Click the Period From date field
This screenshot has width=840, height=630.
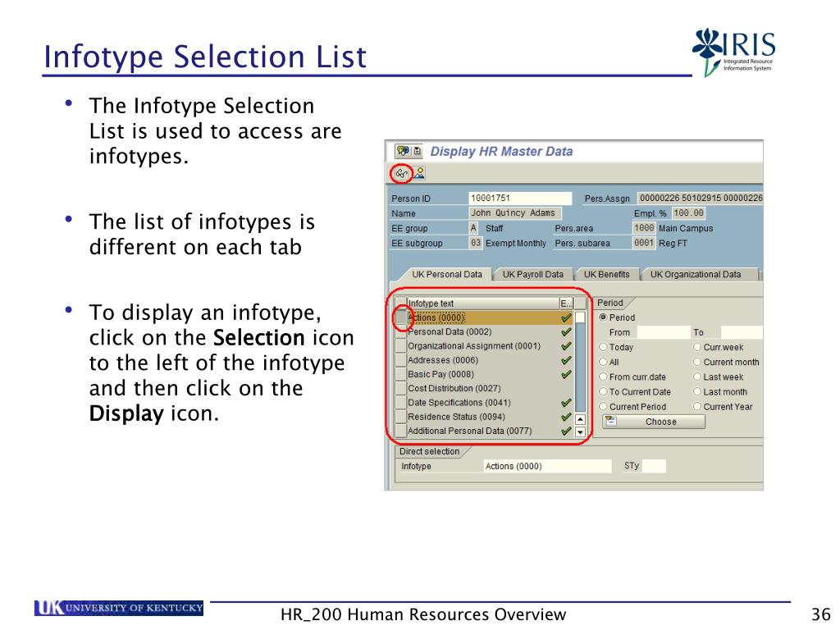[x=663, y=332]
